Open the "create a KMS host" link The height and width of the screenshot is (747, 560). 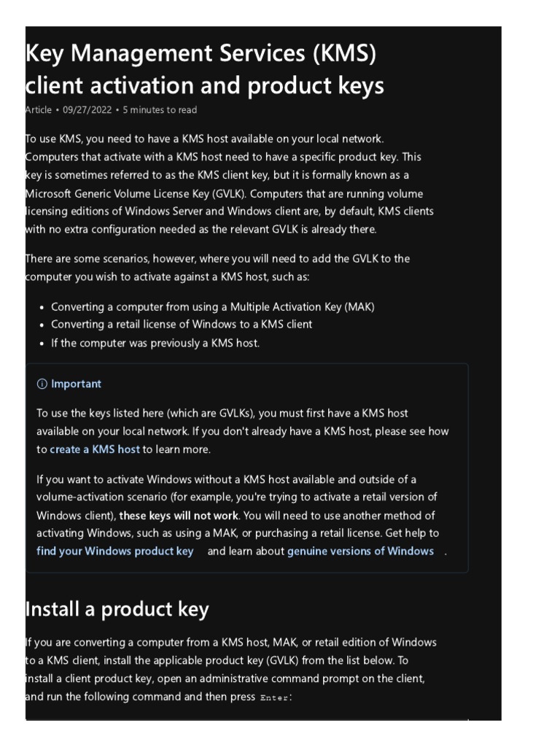click(95, 449)
